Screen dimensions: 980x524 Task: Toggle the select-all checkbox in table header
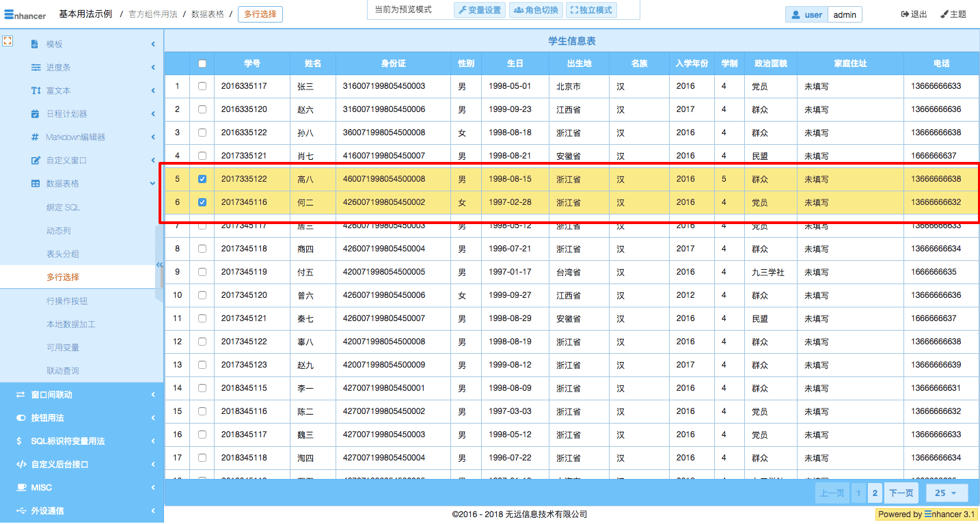202,64
